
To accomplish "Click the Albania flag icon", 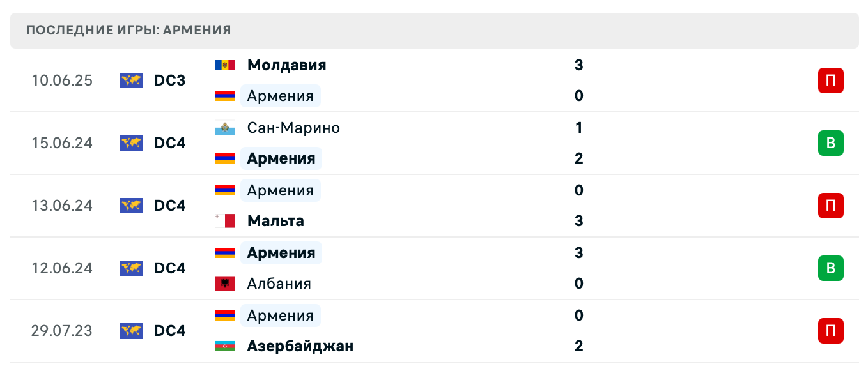I will [225, 284].
